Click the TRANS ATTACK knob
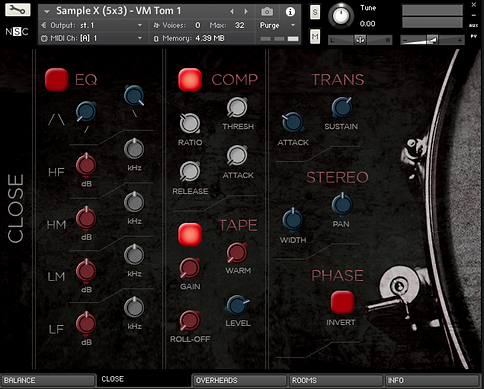Viewport: 484px width, 389px height. pyautogui.click(x=293, y=122)
